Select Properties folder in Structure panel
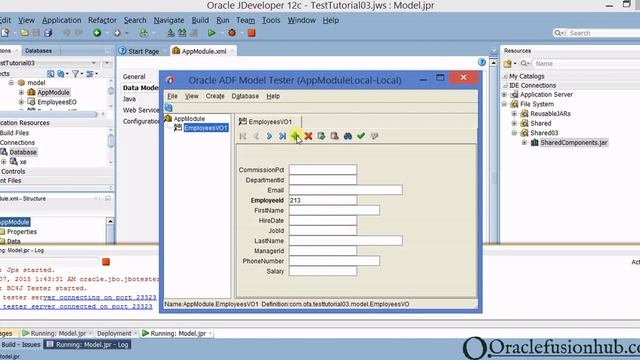The image size is (640, 360). click(x=22, y=232)
